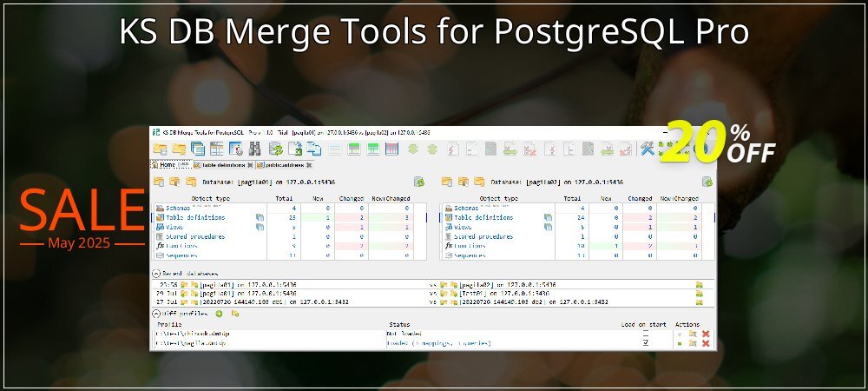Image resolution: width=868 pixels, height=391 pixels.
Task: Collapse the Recent databases section
Action: tap(156, 274)
